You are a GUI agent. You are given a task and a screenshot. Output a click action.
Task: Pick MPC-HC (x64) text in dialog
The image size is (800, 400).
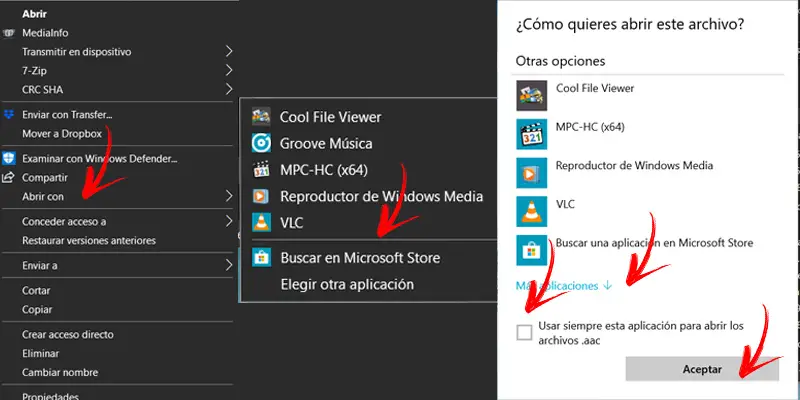[x=590, y=127]
